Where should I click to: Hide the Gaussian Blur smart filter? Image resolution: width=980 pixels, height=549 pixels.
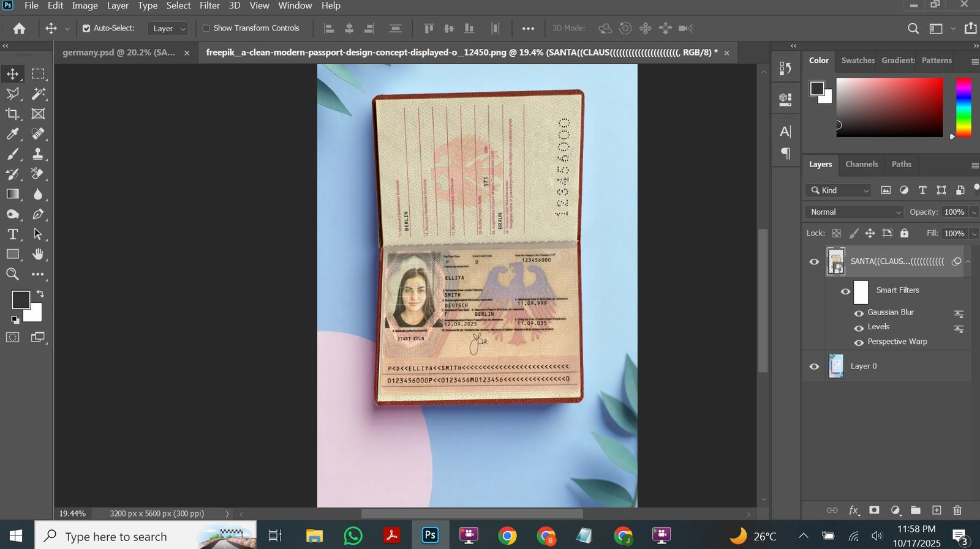(x=859, y=313)
